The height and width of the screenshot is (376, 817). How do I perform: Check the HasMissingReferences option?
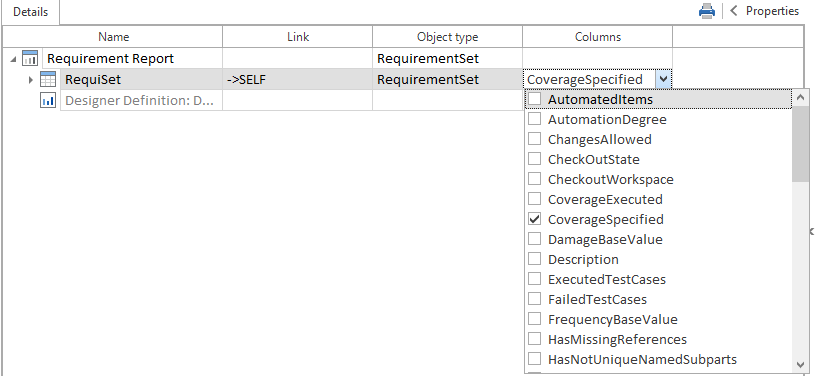(x=535, y=339)
